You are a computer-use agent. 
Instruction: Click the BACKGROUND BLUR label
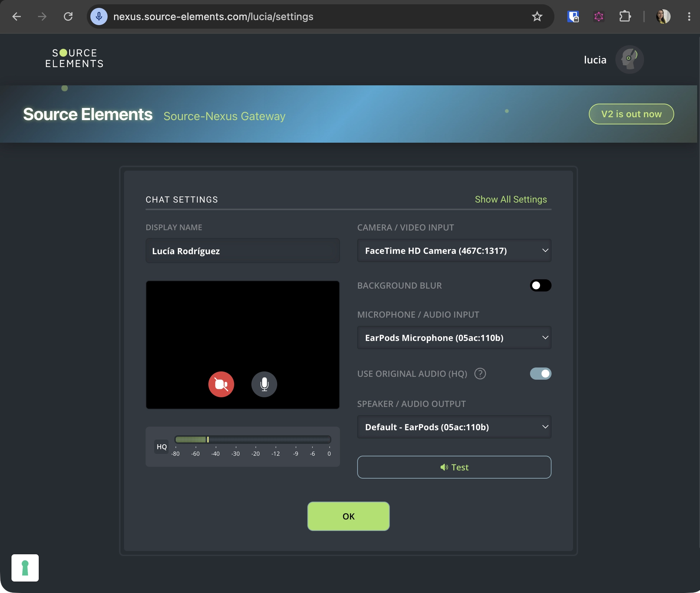pyautogui.click(x=399, y=285)
